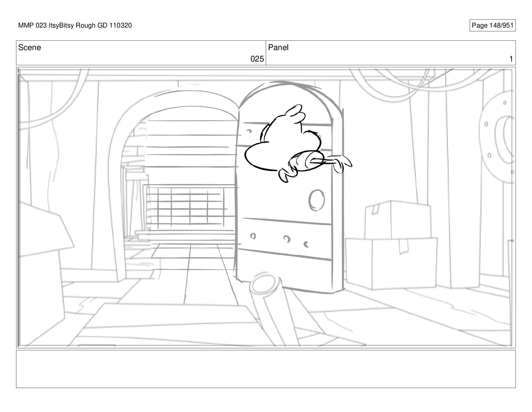Image resolution: width=532 pixels, height=412 pixels.
Task: Click the 'Page 148/951' page indicator
Action: click(492, 25)
